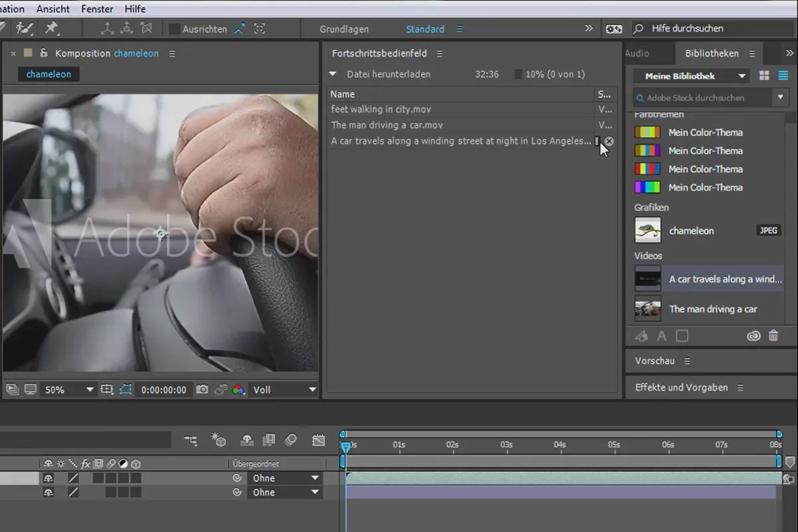Screen dimensions: 798x532
Task: Open the bottom layer's Ohne parent dropdown
Action: 284,493
